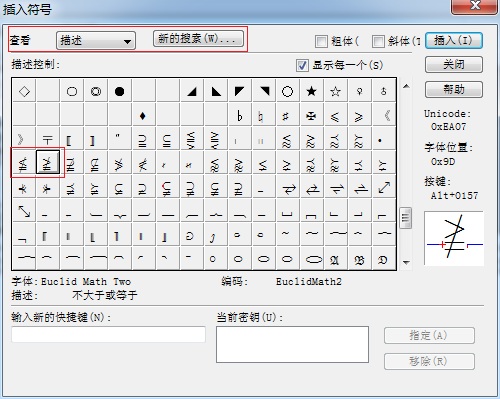Screen dimensions: 500x399
Task: Open the 描述 view dropdown
Action: [96, 41]
